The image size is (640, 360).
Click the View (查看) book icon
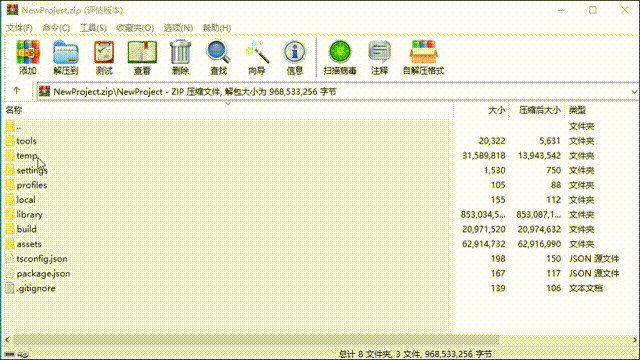[x=142, y=52]
